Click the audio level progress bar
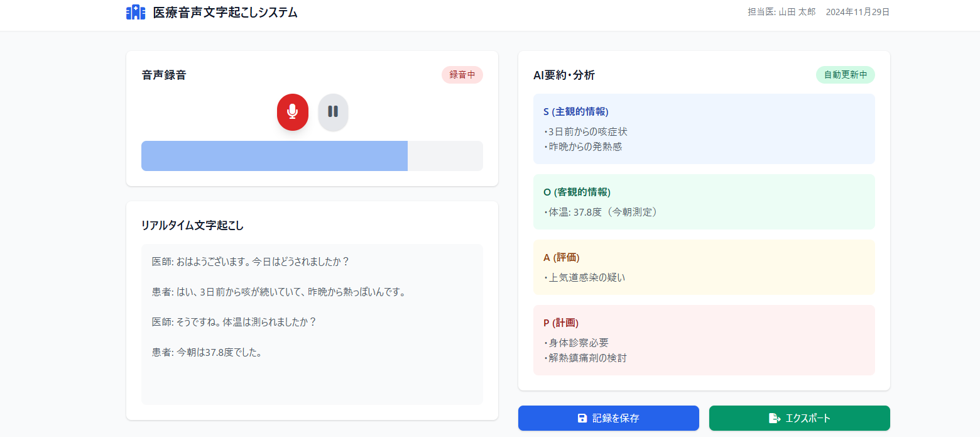The height and width of the screenshot is (437, 980). (312, 155)
